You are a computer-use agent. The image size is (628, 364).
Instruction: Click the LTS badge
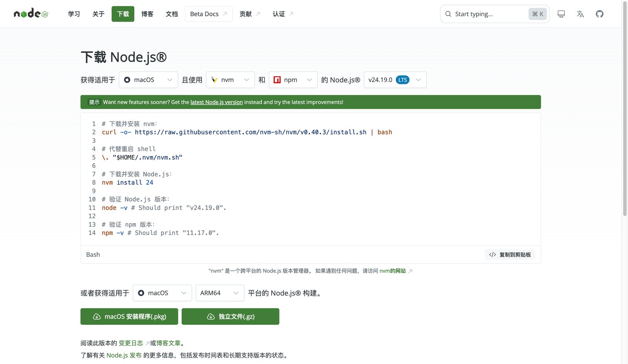(x=403, y=80)
